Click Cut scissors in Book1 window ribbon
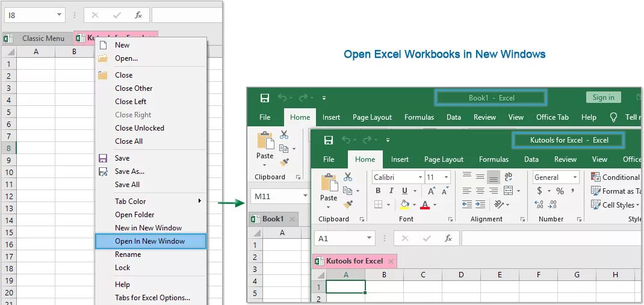 (284, 135)
